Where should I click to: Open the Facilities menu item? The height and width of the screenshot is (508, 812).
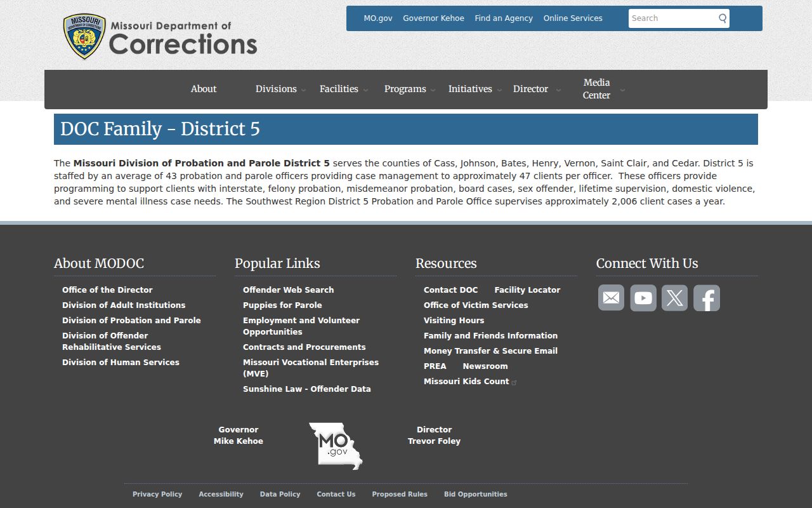pos(339,89)
